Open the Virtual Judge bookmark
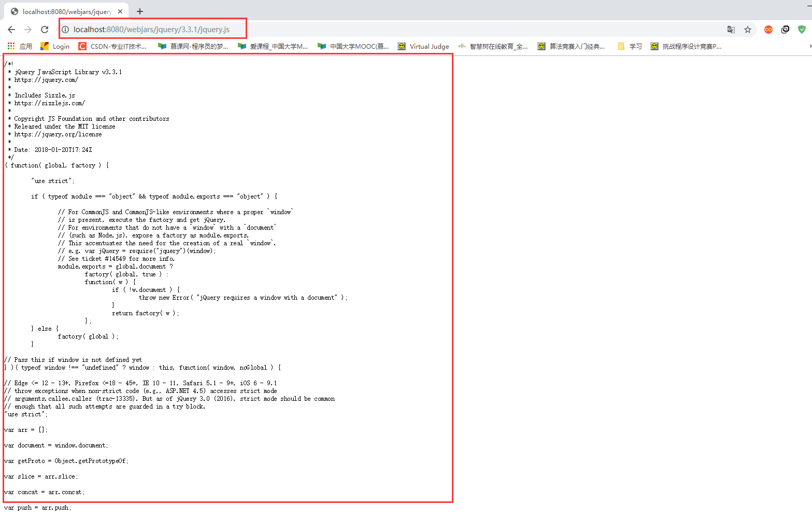This screenshot has width=812, height=519. (429, 46)
